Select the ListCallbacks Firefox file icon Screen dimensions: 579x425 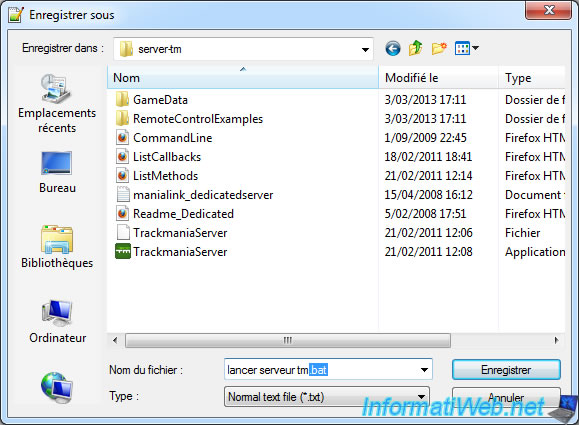coord(122,157)
